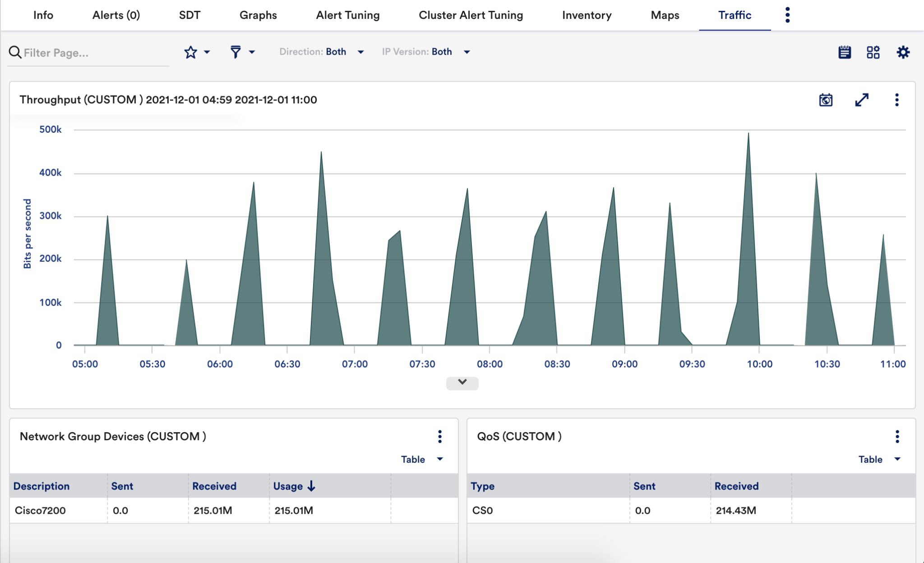Collapse the Throughput graph with the chevron
924x563 pixels.
[462, 382]
